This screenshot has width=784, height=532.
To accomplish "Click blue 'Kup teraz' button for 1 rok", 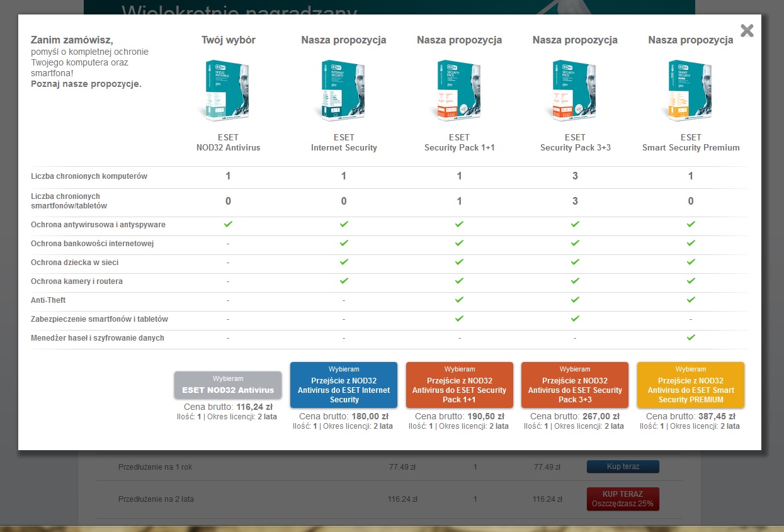I will 623,467.
